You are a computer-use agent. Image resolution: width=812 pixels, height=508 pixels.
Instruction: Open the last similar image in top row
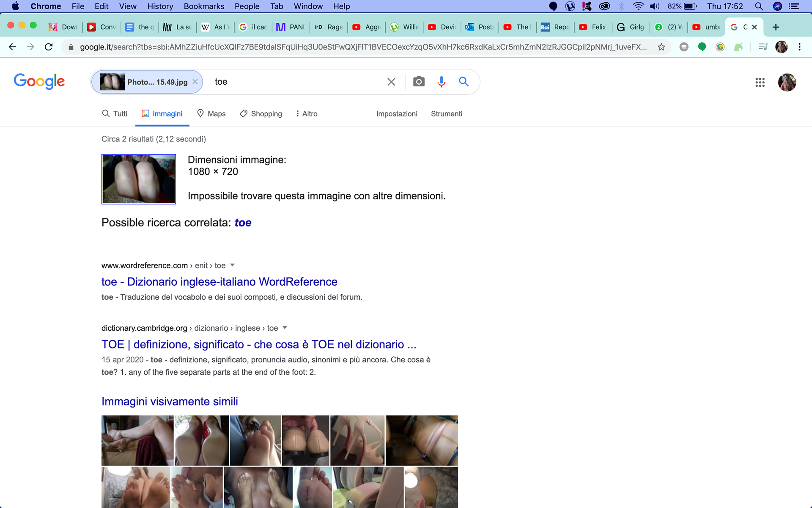(x=422, y=440)
